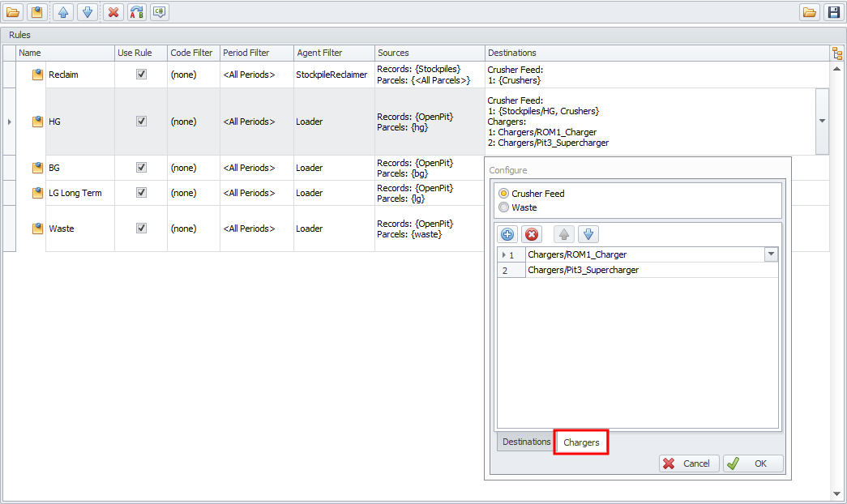Select the Chargers/Pit3_Supercharger row

click(x=583, y=270)
